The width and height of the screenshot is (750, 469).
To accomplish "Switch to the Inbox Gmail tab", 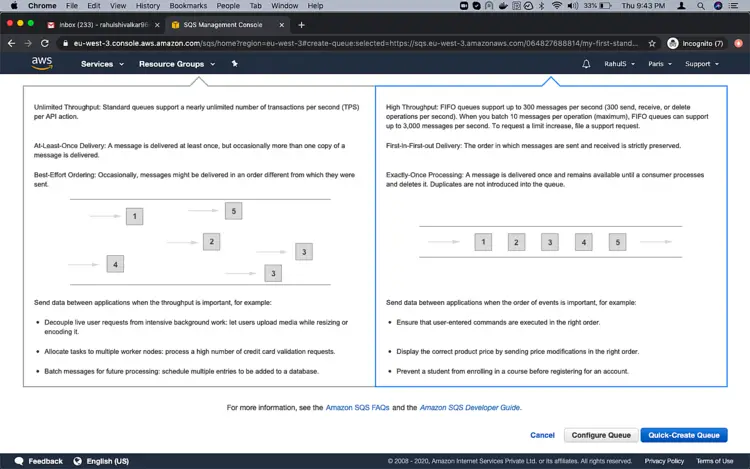I will click(103, 25).
